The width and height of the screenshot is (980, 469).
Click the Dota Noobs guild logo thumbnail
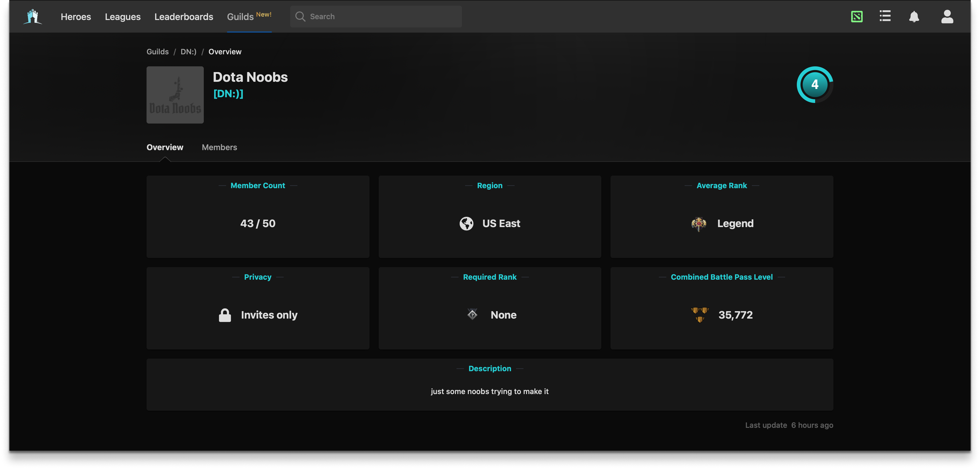pyautogui.click(x=175, y=95)
